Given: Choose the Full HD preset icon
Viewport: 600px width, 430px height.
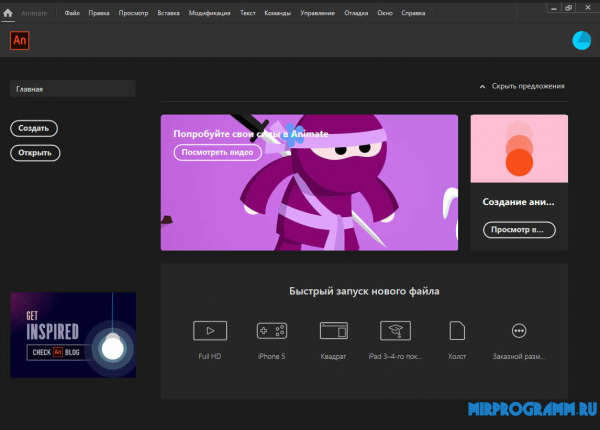Looking at the screenshot, I should [210, 331].
